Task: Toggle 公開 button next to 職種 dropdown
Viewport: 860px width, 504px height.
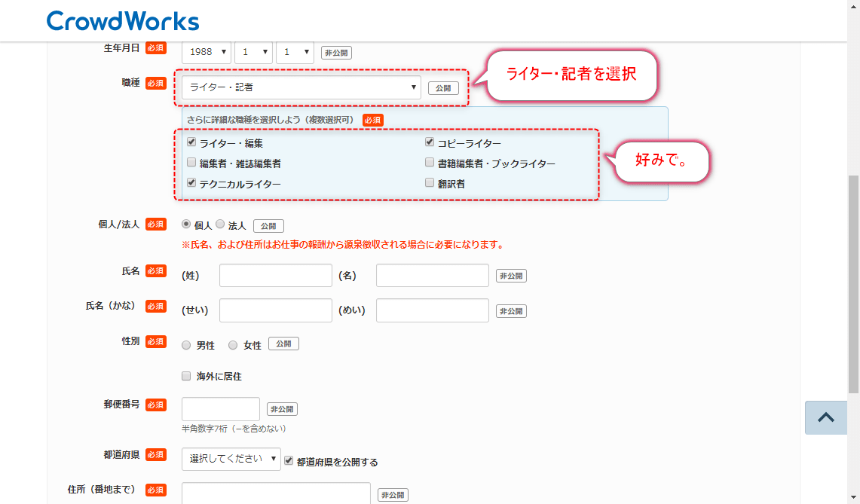Action: tap(443, 88)
